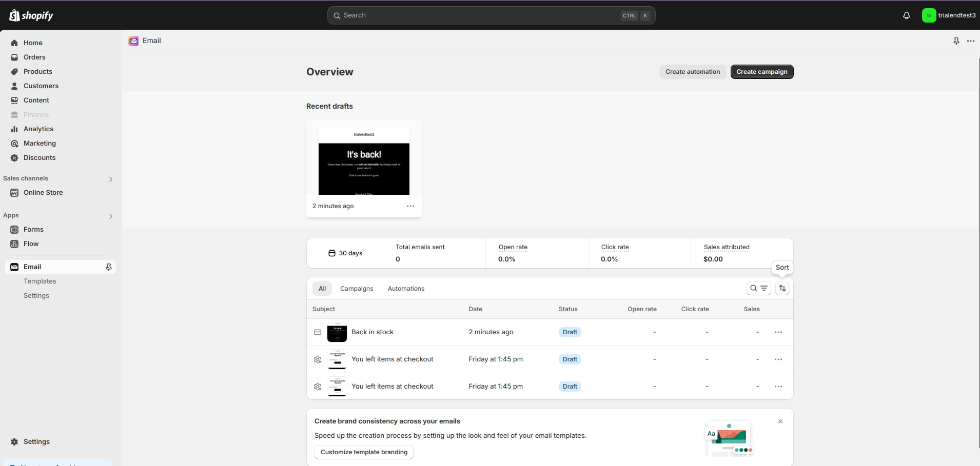The width and height of the screenshot is (980, 466).
Task: Expand the Sales channels section
Action: [110, 179]
